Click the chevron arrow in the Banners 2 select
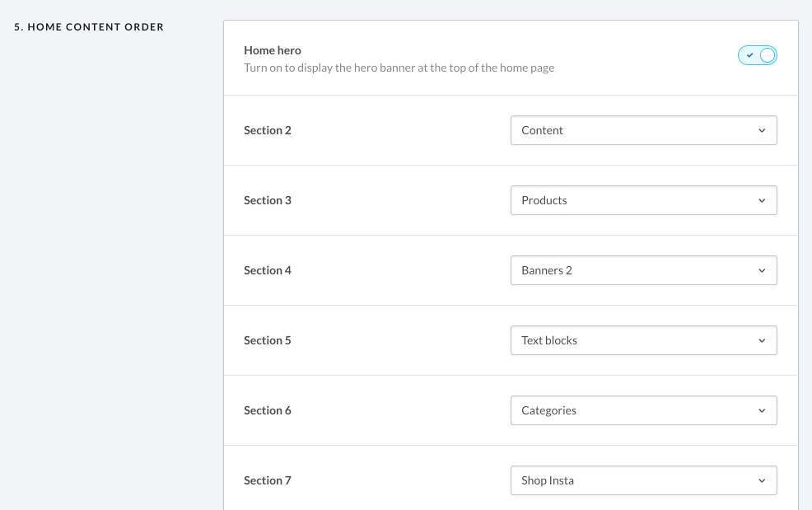The height and width of the screenshot is (510, 812). (762, 270)
